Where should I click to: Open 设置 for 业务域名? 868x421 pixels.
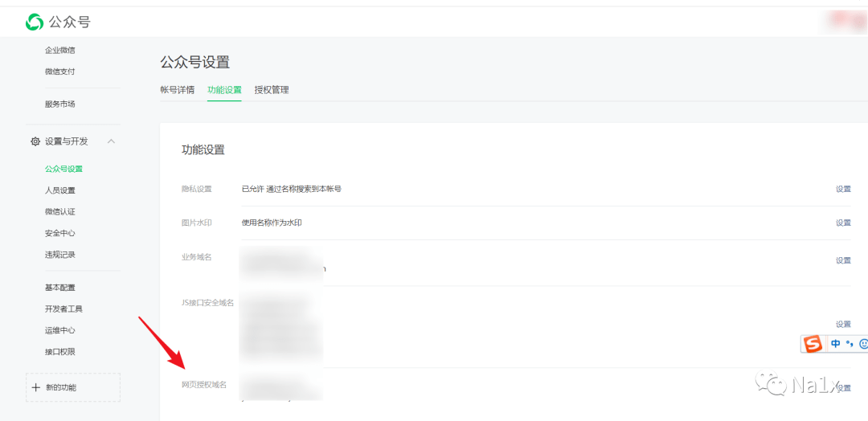point(842,260)
